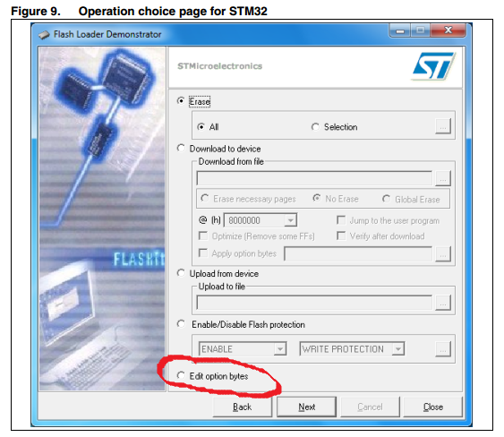Click the Apply option bytes file field
Image resolution: width=504 pixels, height=437 pixels.
tap(358, 253)
